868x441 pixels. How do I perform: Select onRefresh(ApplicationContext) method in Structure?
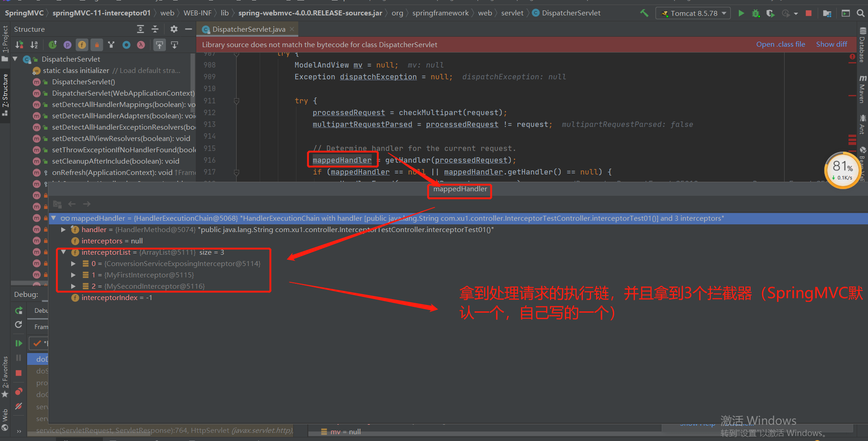112,172
